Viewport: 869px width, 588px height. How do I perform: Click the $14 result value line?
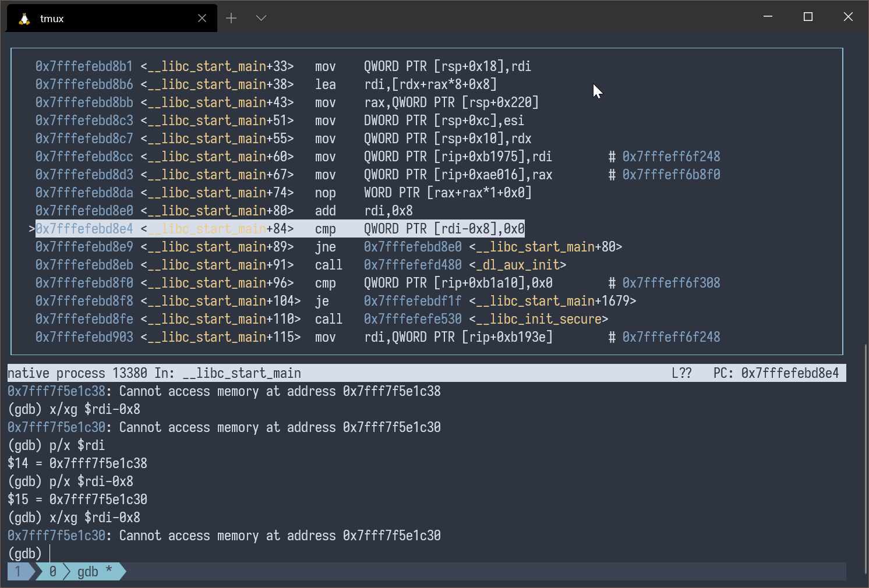pyautogui.click(x=77, y=463)
